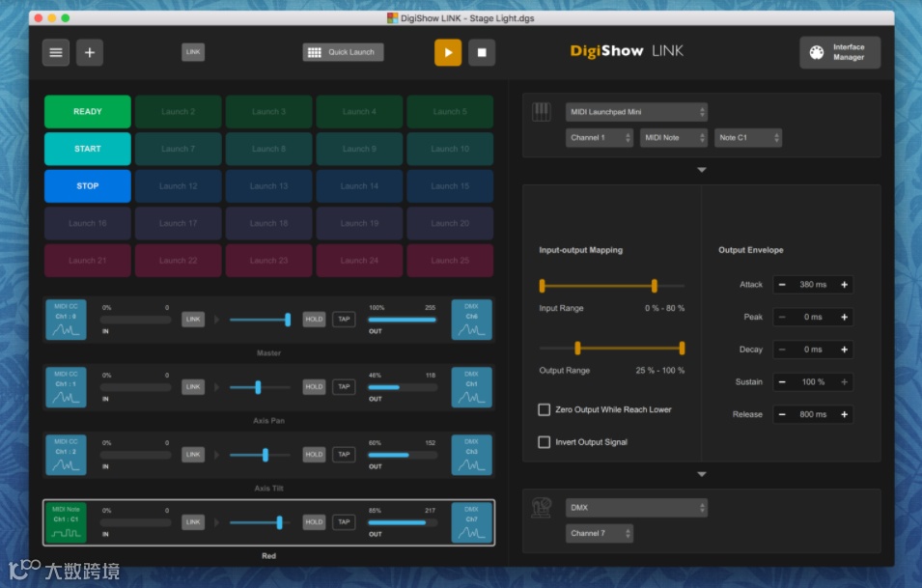This screenshot has height=588, width=922.
Task: Trigger the READY launch pad
Action: pos(88,112)
